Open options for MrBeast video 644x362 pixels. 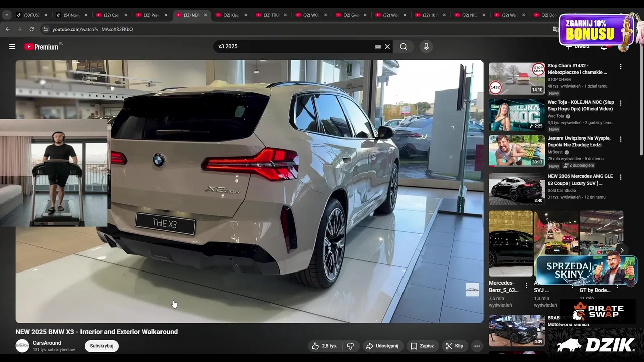(x=620, y=139)
